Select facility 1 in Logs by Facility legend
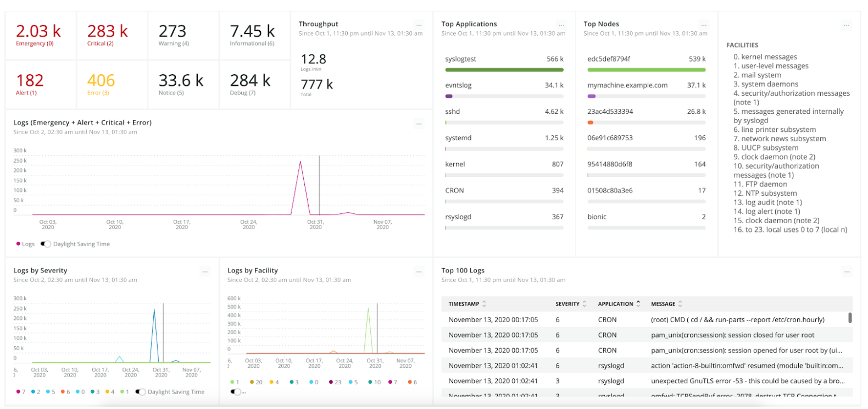Viewport: 868px width, 409px height. [235, 382]
